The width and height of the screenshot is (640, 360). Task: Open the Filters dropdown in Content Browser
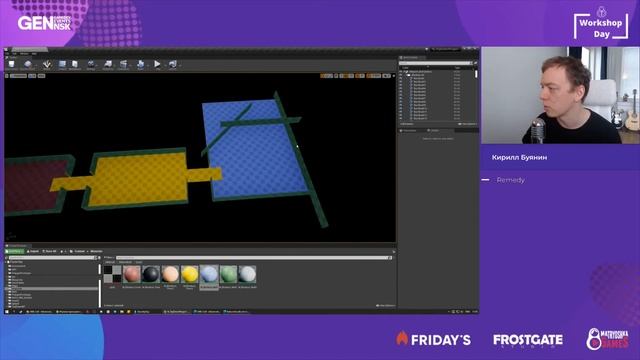click(109, 258)
